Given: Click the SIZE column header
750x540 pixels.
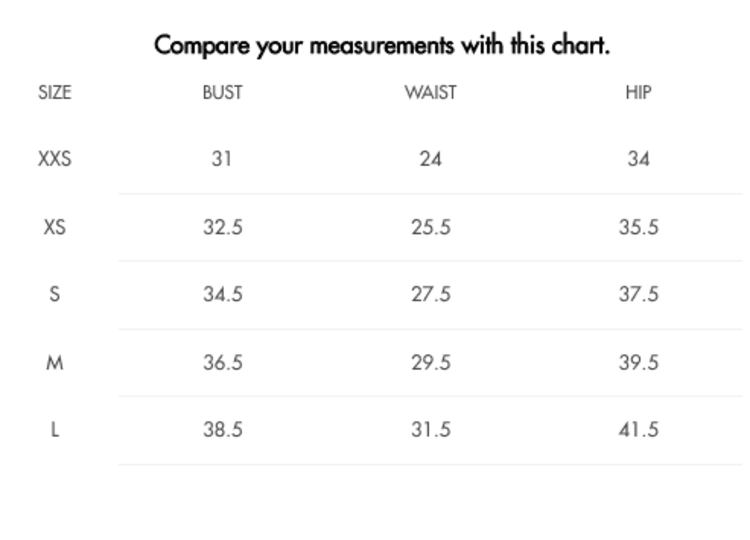Looking at the screenshot, I should pyautogui.click(x=55, y=93).
